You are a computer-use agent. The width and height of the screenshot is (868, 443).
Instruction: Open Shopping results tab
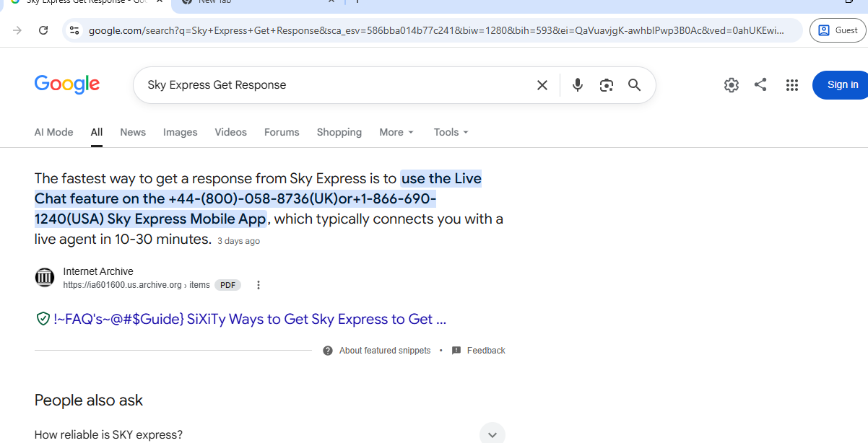339,132
